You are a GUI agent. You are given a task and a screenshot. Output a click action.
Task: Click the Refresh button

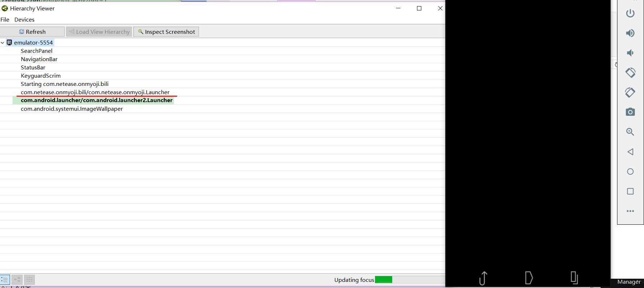[32, 32]
